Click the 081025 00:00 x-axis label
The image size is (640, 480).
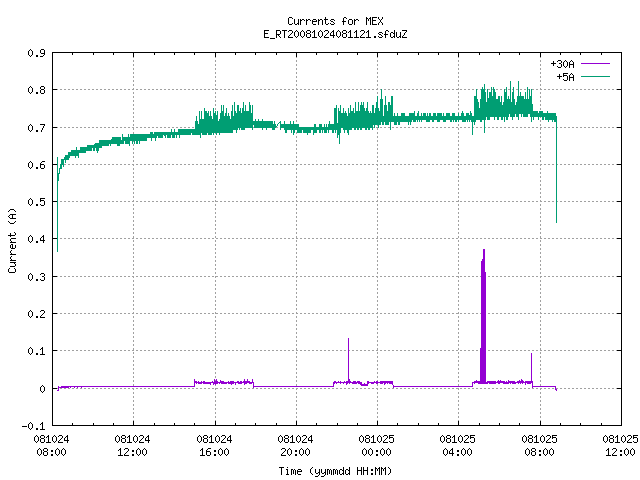coord(377,445)
